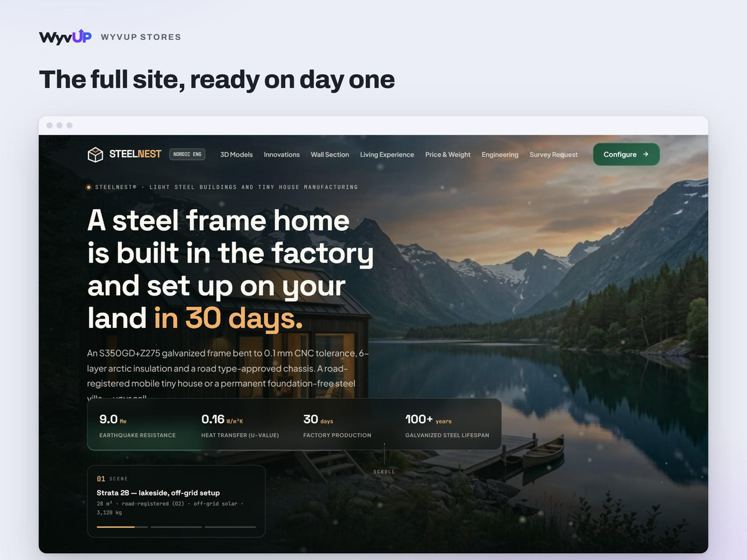Viewport: 747px width, 560px height.
Task: Select third scene progress bar segment
Action: click(230, 527)
